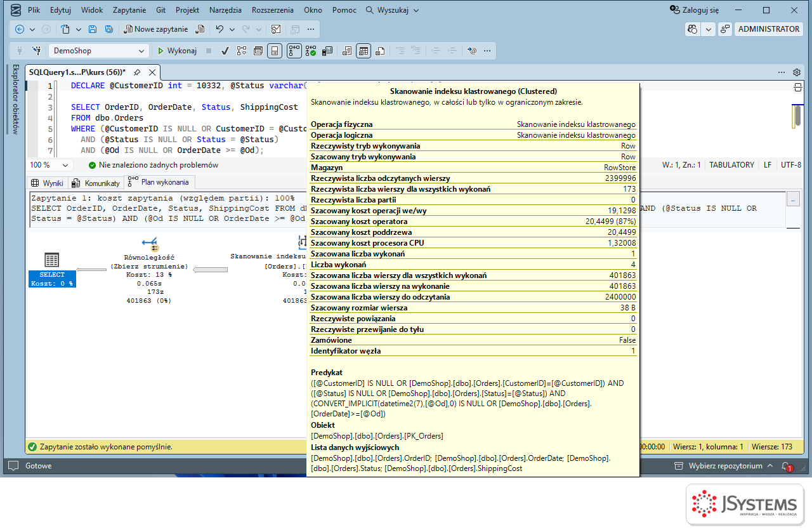
Task: Click the new file icon
Action: (x=65, y=29)
